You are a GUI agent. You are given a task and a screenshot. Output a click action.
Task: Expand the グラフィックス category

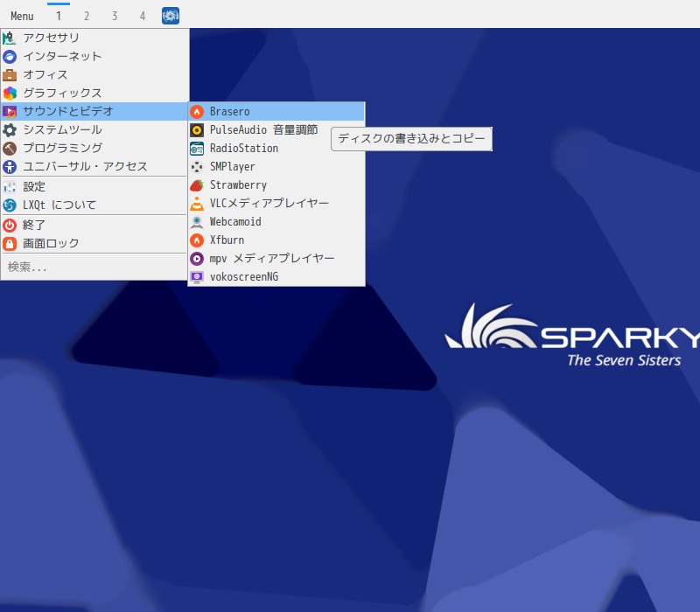[x=94, y=93]
